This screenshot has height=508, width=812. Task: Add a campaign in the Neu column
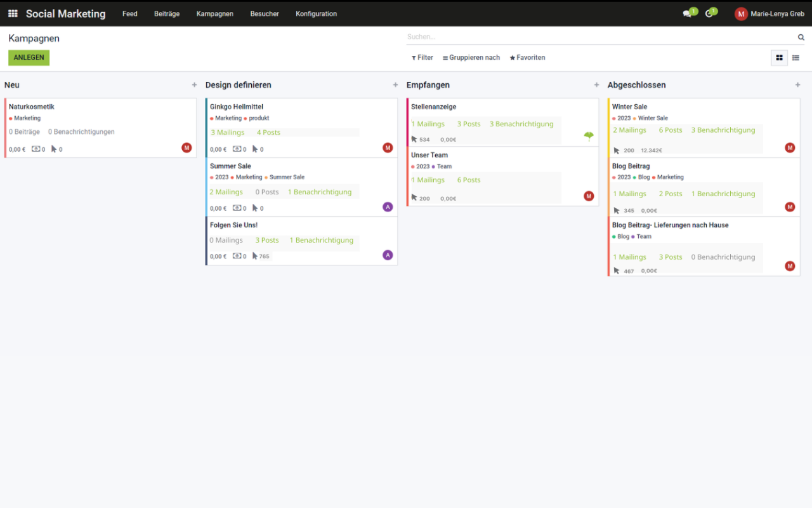pyautogui.click(x=194, y=85)
